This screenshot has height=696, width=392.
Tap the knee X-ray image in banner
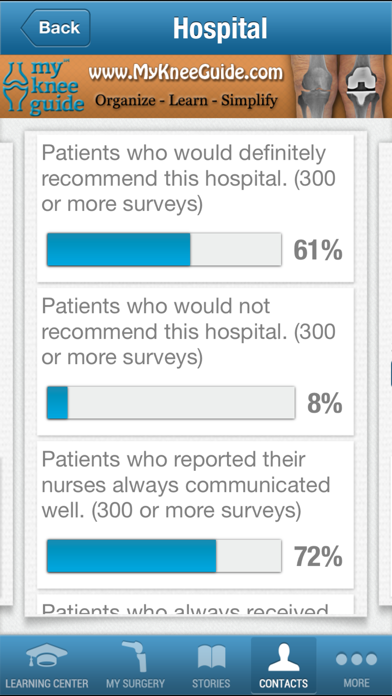[x=318, y=86]
